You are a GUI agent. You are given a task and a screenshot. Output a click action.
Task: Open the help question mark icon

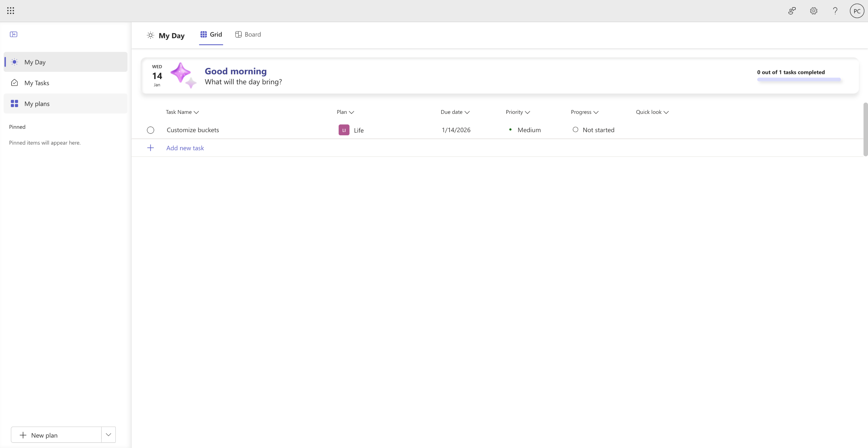835,11
